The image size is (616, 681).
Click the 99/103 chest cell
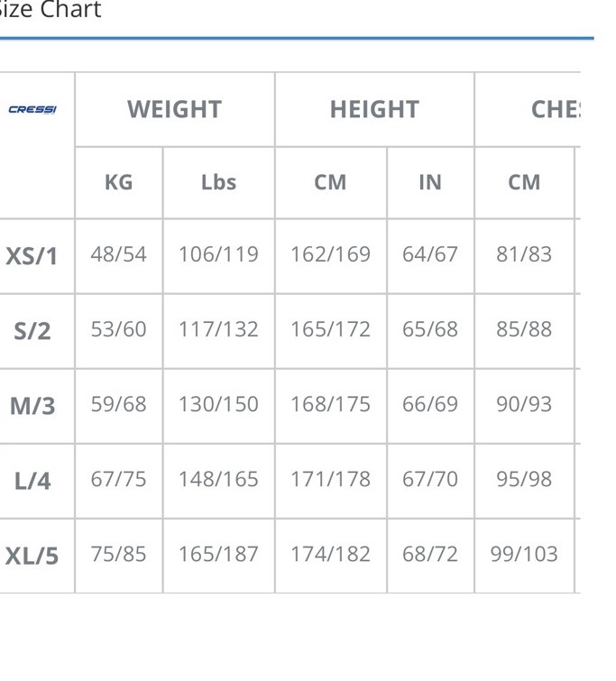click(x=524, y=554)
